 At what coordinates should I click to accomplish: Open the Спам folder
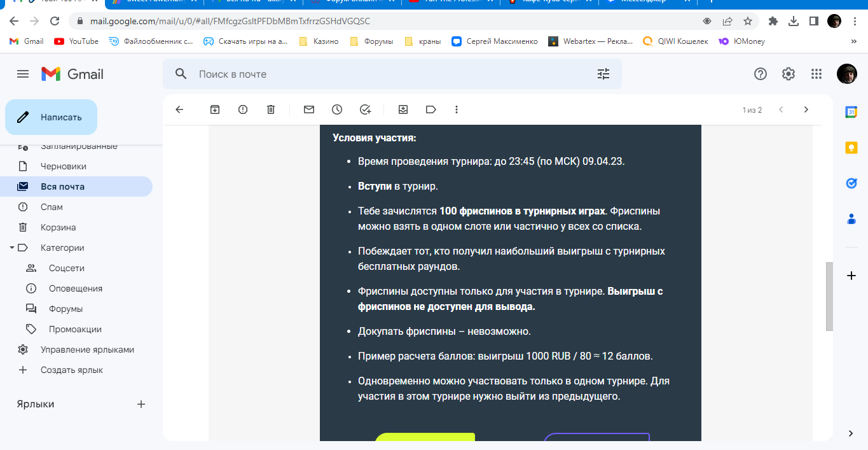pyautogui.click(x=52, y=207)
